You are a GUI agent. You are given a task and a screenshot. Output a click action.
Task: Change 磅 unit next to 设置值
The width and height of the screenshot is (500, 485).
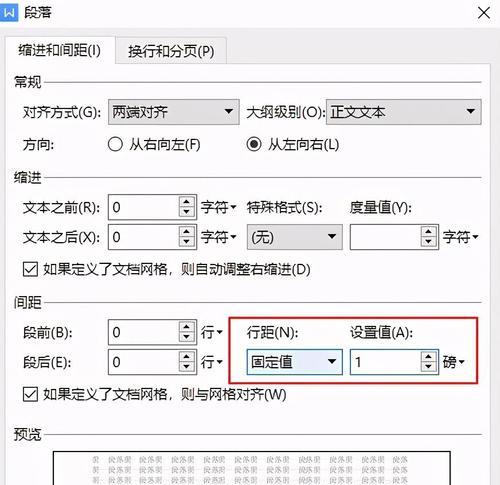[x=454, y=362]
